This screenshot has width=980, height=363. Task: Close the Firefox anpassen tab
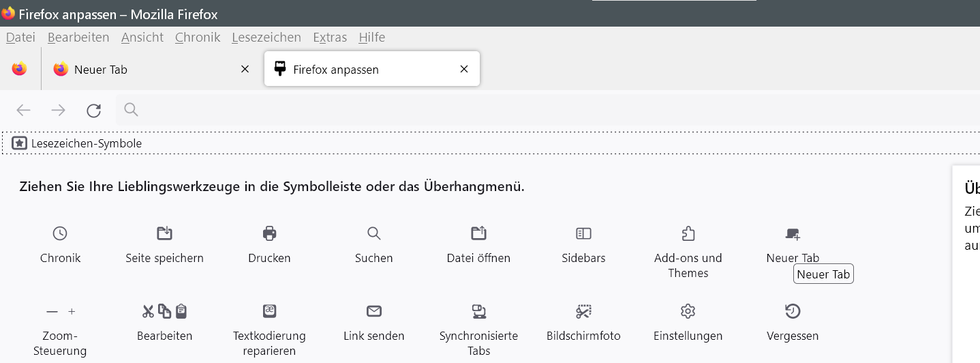point(464,69)
